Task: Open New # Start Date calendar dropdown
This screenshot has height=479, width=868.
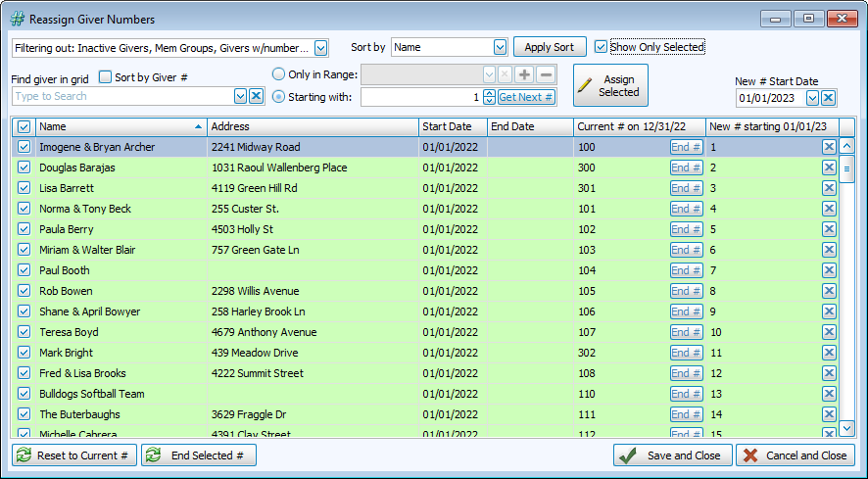Action: click(812, 98)
